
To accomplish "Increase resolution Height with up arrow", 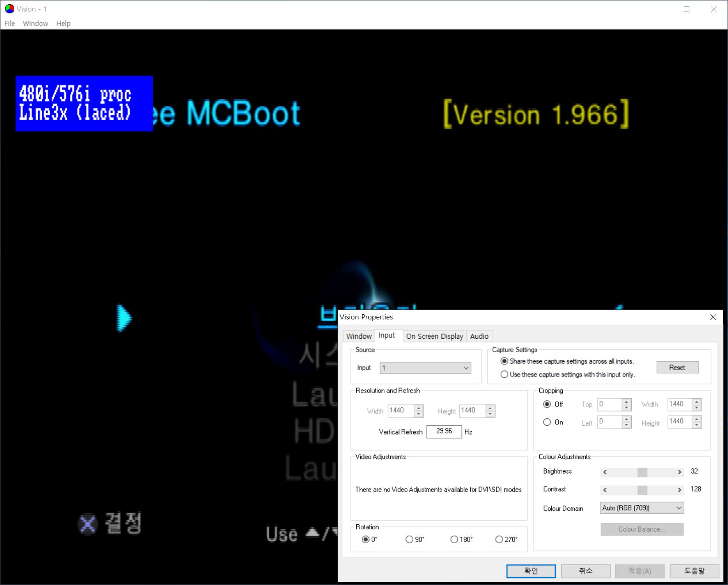I will (x=491, y=408).
